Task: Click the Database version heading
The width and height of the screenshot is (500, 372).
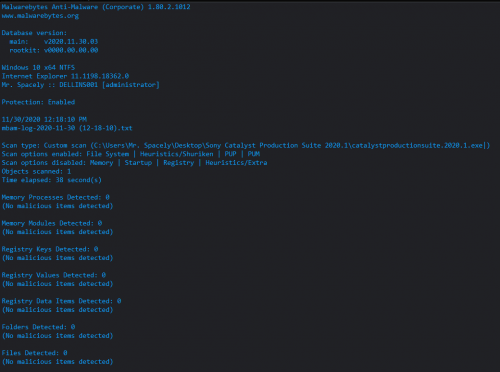Action: point(34,33)
